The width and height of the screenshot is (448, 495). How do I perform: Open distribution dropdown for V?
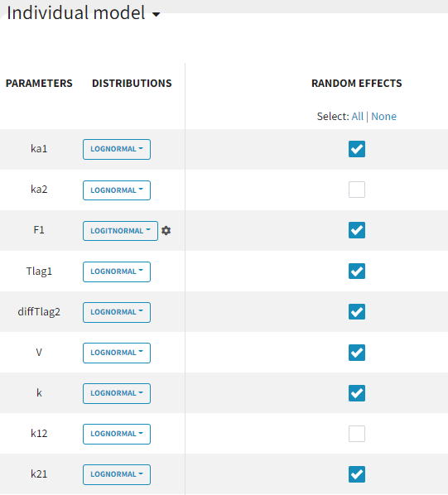[x=117, y=353]
